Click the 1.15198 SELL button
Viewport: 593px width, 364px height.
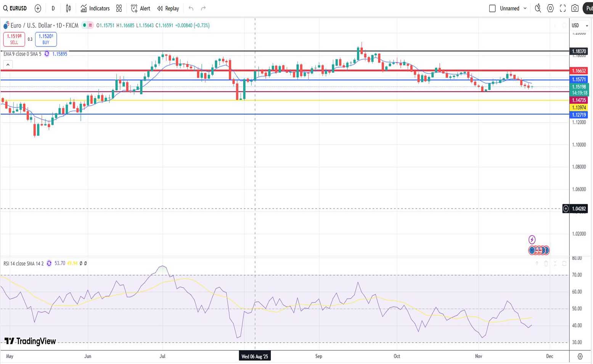(x=14, y=39)
